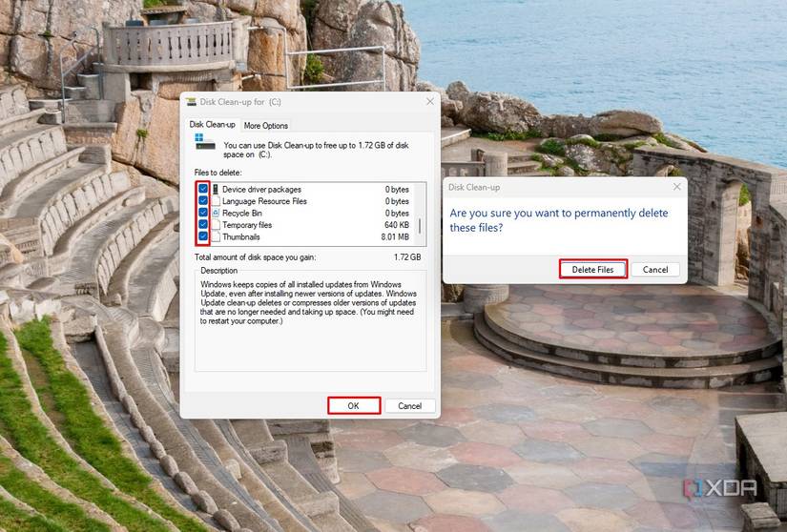Click the Language Resource Files file icon
This screenshot has width=787, height=532.
(216, 201)
